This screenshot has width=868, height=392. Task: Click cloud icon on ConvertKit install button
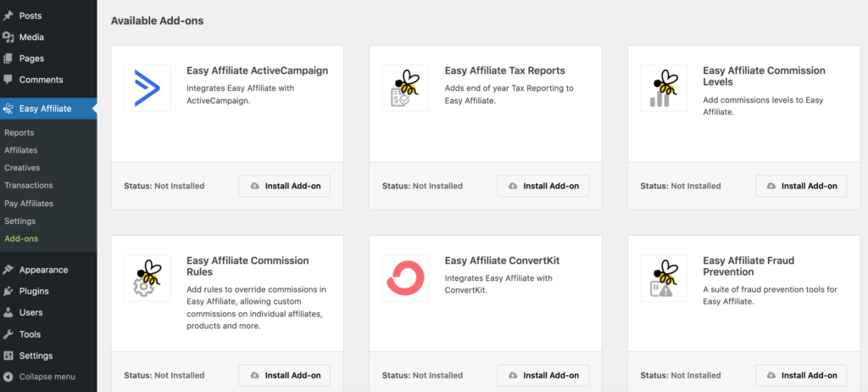(x=513, y=375)
